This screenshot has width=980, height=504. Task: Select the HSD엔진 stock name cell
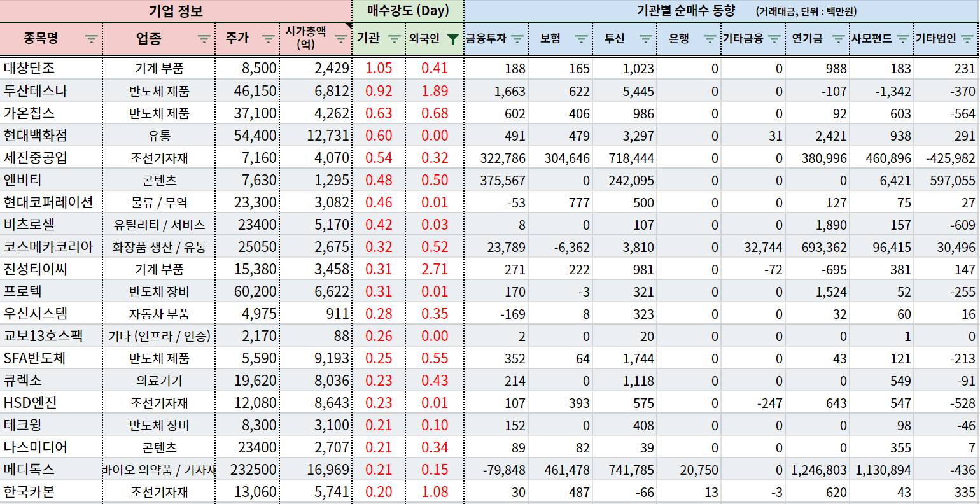tap(51, 402)
